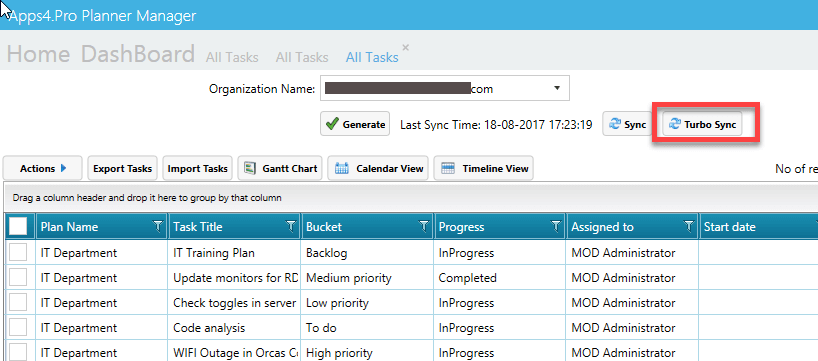Click the Turbo Sync button

(702, 125)
